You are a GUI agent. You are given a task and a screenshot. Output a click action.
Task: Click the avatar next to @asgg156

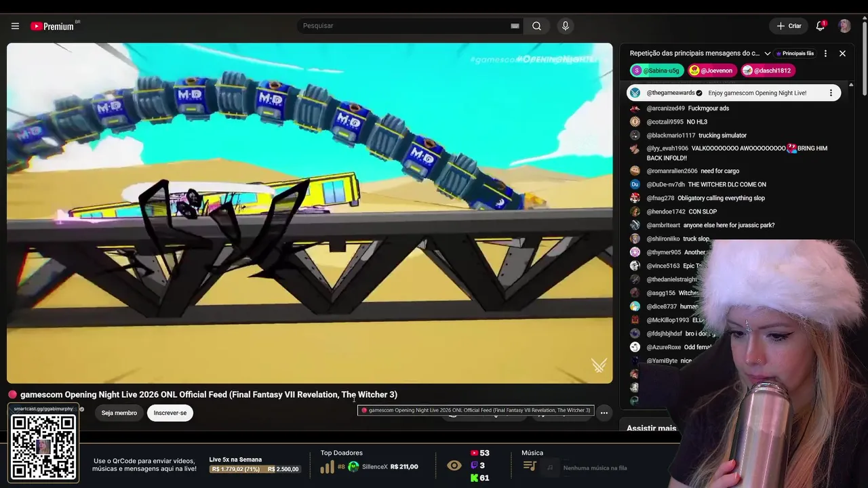tap(635, 293)
